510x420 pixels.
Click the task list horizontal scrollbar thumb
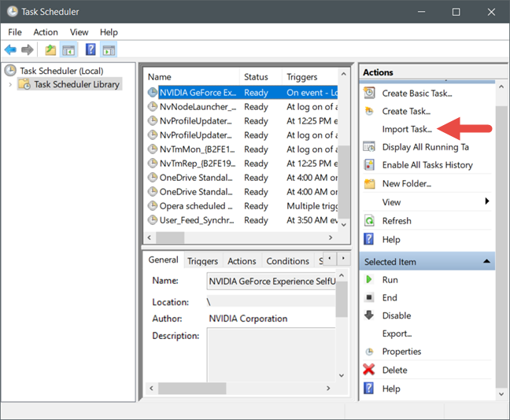pyautogui.click(x=170, y=238)
